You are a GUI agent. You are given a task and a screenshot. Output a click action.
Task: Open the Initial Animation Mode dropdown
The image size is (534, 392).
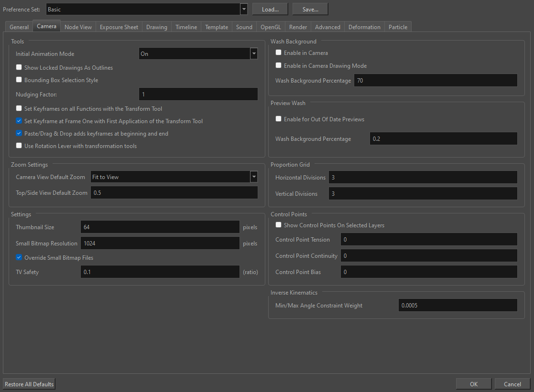pyautogui.click(x=254, y=54)
